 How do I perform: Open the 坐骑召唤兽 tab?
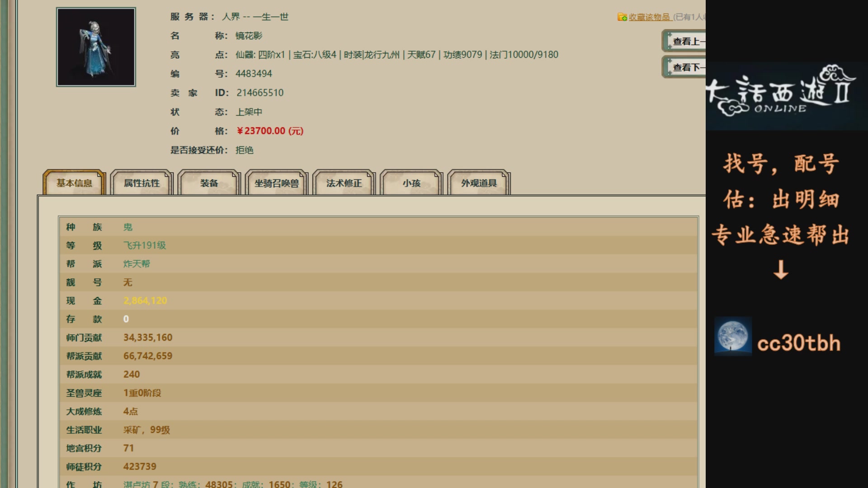click(x=276, y=183)
